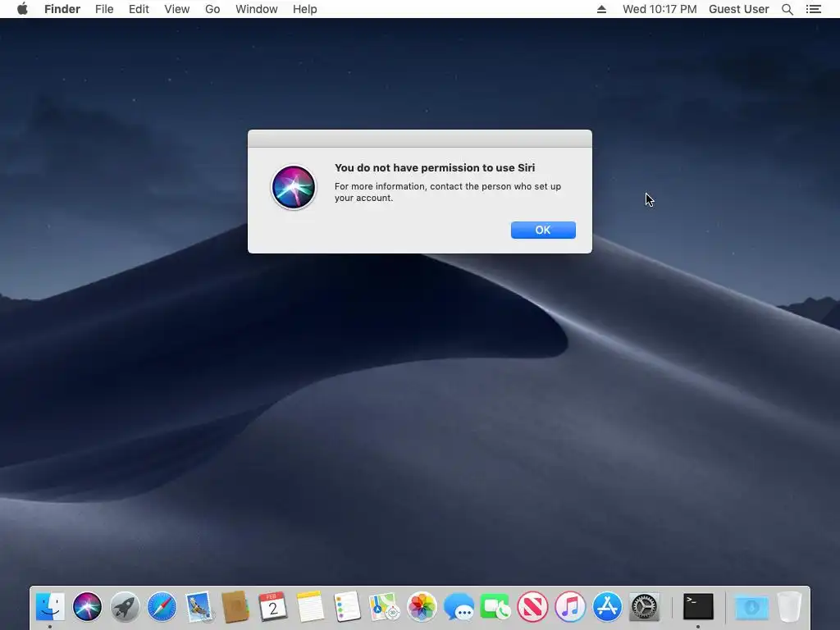Screen dimensions: 840x630
Task: Open Calendar icon showing Feb 2
Action: (273, 607)
